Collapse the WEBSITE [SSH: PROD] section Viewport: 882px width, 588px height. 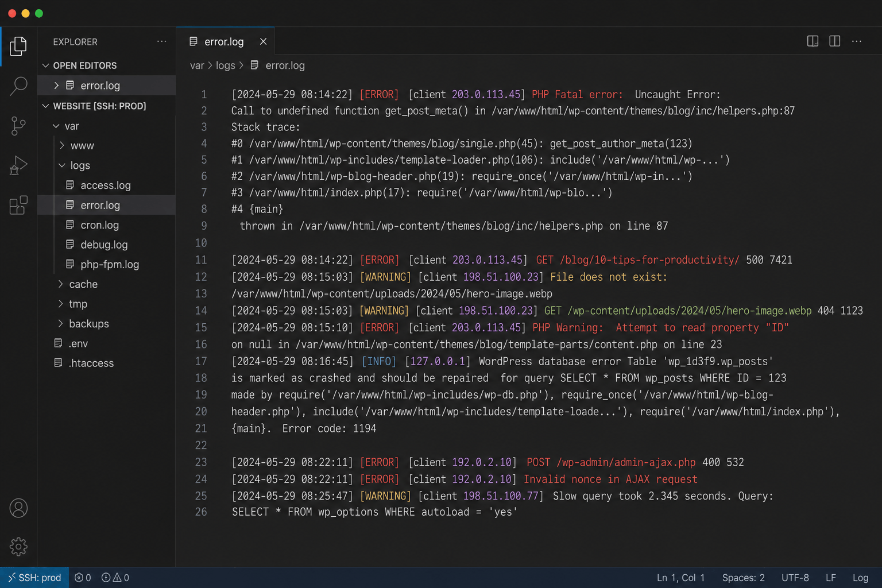[46, 106]
